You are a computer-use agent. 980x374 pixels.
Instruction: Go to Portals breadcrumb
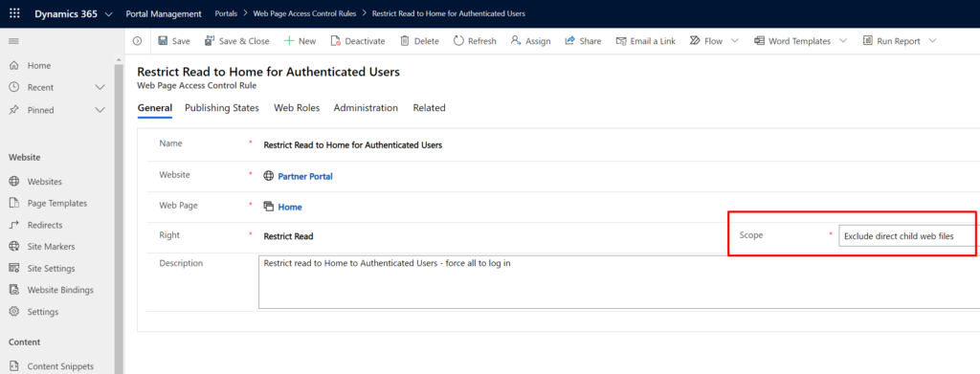226,13
